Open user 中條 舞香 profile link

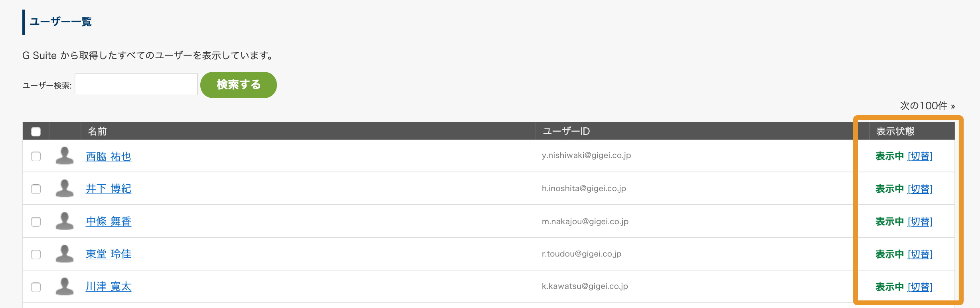109,221
